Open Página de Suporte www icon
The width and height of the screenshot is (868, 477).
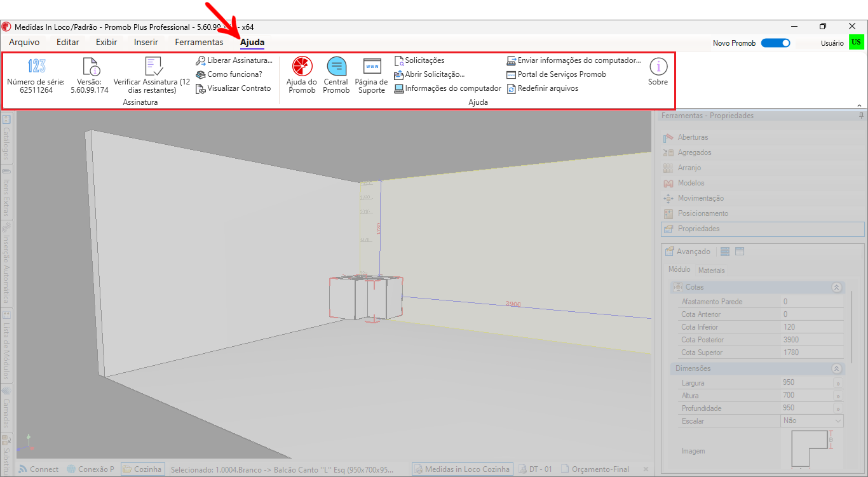pyautogui.click(x=372, y=66)
